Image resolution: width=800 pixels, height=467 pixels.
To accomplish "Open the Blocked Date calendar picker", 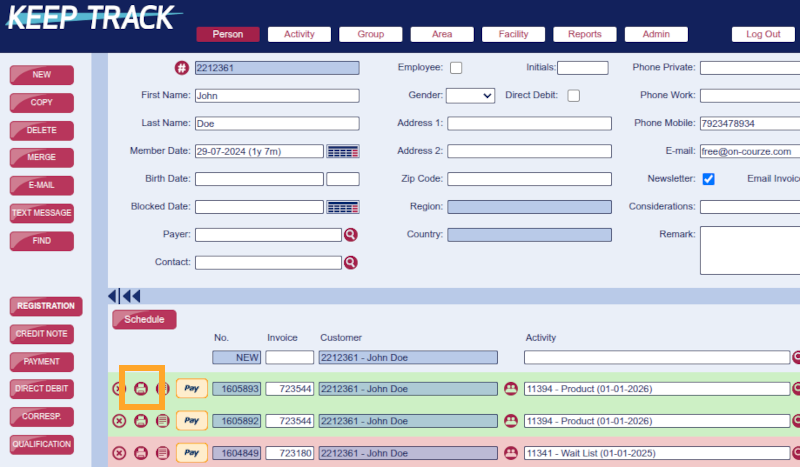I will [x=343, y=207].
